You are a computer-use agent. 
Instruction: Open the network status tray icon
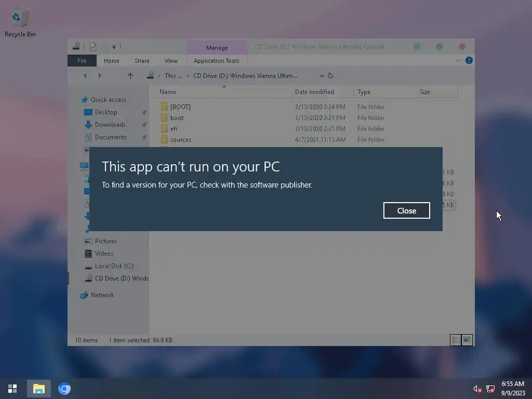click(490, 389)
